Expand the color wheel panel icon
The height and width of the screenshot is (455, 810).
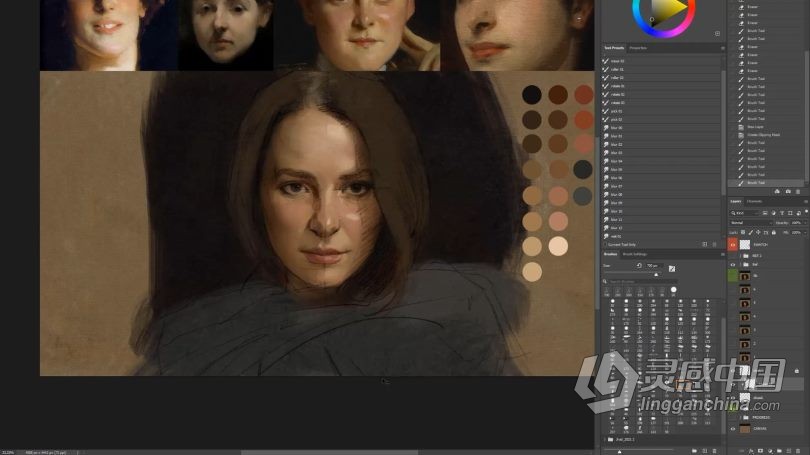tap(718, 34)
